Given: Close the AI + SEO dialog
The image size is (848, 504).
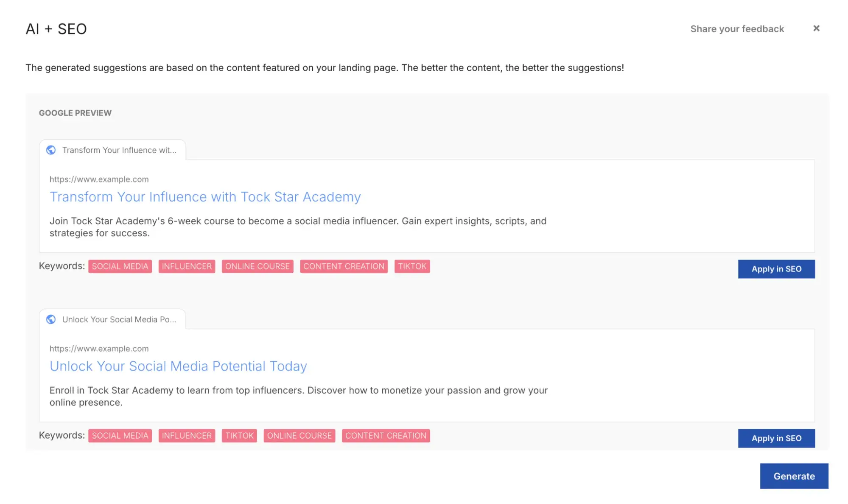Looking at the screenshot, I should [x=816, y=28].
